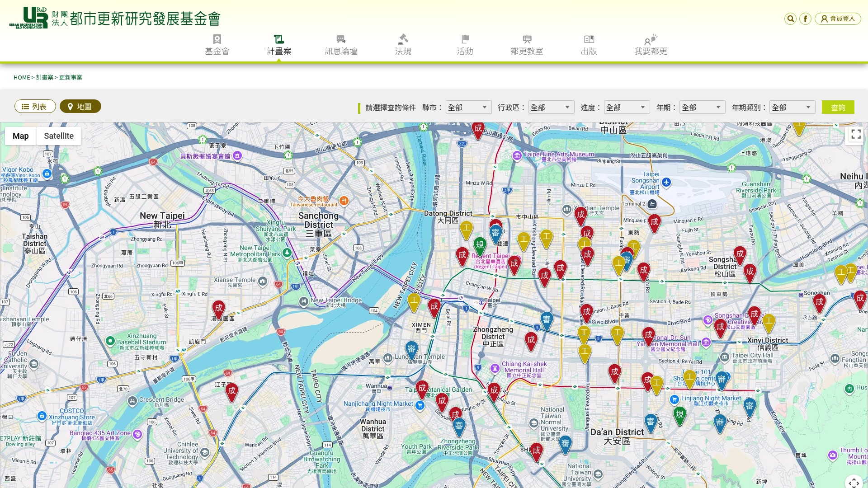Go to HOME breadcrumb link
Viewport: 868px width, 488px height.
[22, 77]
